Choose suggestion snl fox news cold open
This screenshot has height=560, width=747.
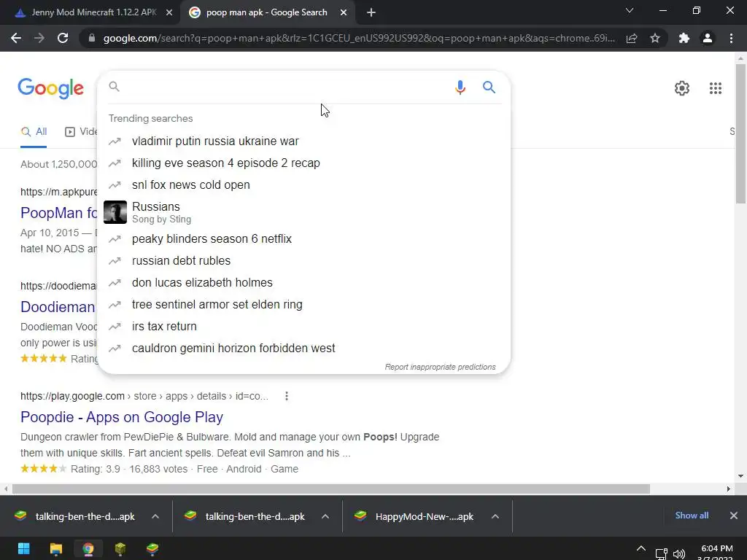(303, 184)
